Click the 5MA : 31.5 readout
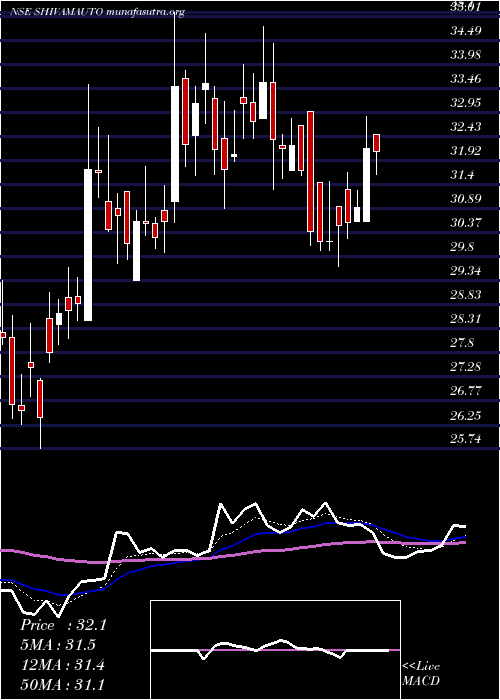The height and width of the screenshot is (700, 500). (58, 645)
